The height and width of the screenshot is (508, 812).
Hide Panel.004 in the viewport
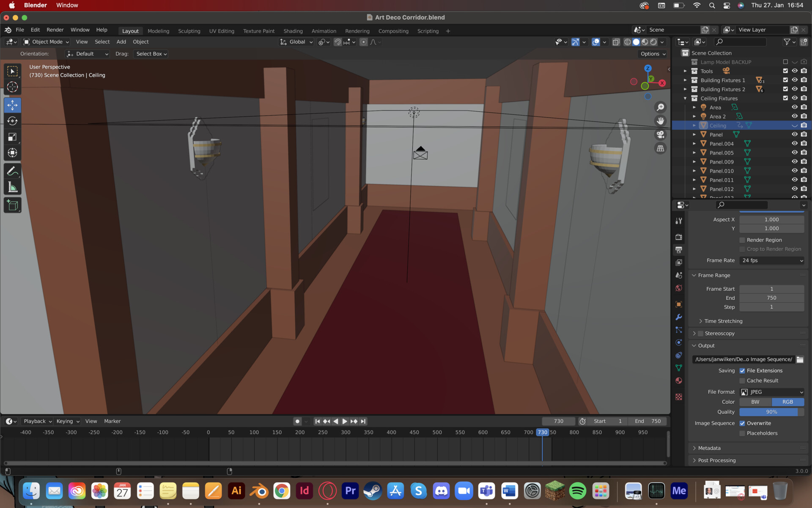click(x=795, y=143)
